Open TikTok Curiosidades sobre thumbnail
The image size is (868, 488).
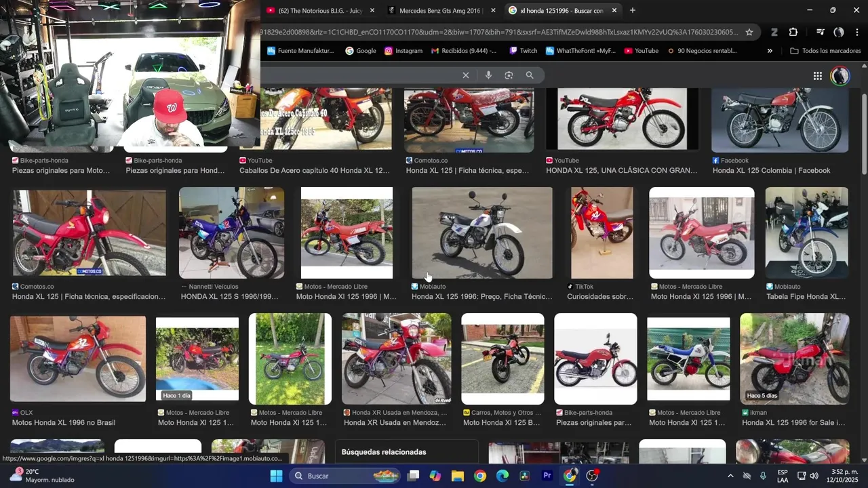(601, 233)
